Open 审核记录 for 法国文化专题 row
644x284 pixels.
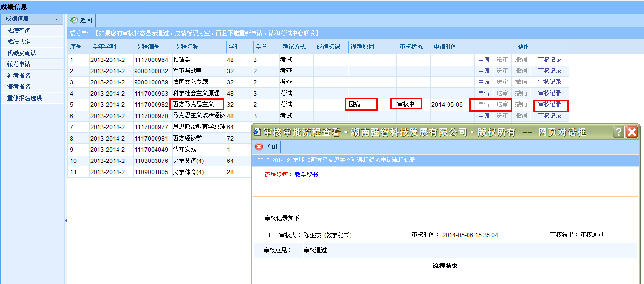(x=549, y=82)
